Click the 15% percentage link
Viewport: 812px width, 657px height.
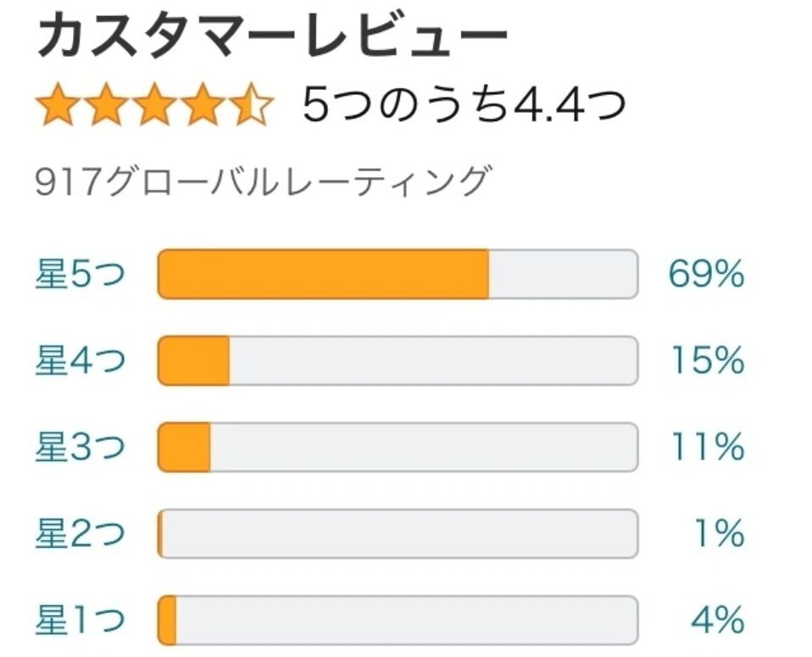coord(708,361)
